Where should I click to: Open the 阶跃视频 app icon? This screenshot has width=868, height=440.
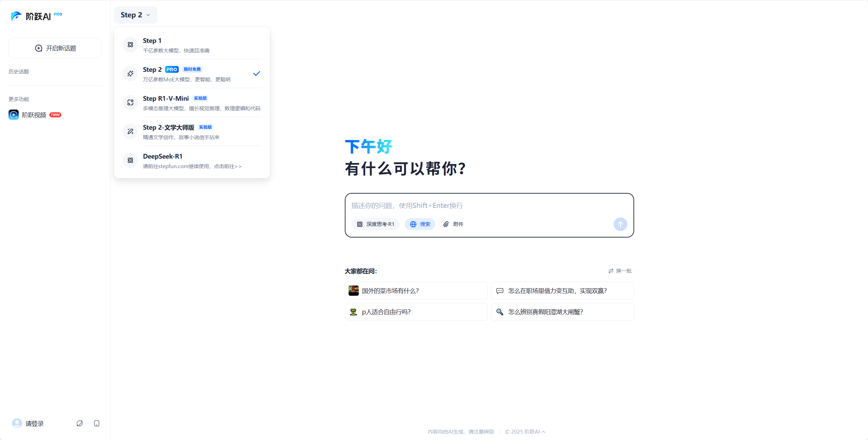(14, 115)
